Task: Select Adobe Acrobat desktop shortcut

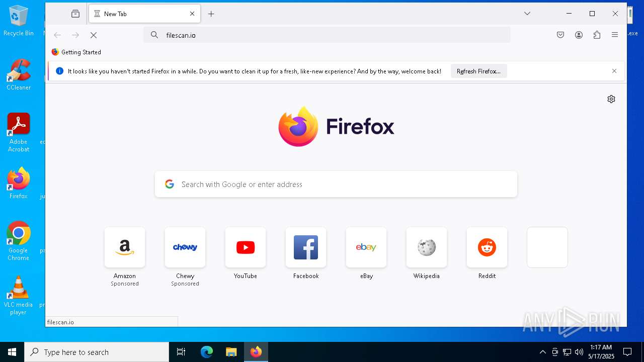Action: click(x=19, y=133)
